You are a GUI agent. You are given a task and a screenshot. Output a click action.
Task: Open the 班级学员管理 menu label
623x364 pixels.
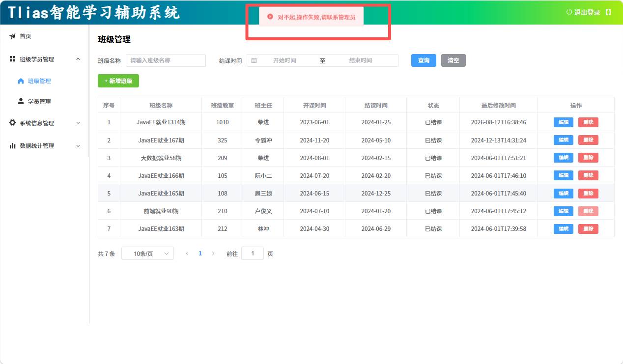click(x=37, y=59)
